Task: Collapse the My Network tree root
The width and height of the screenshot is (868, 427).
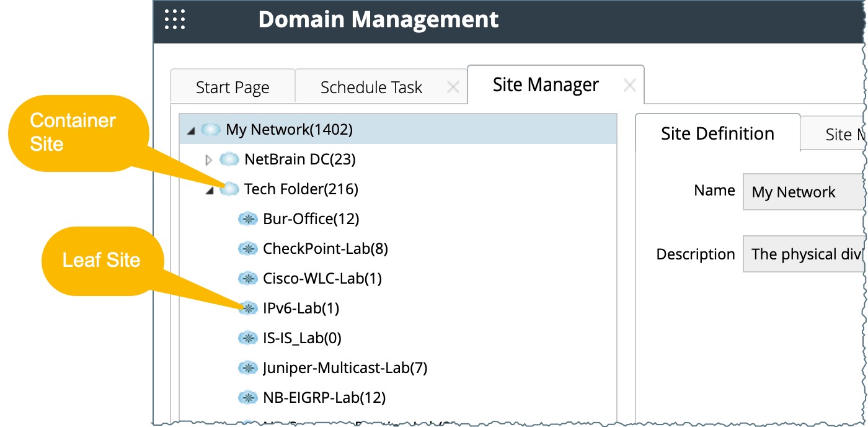Action: point(191,130)
